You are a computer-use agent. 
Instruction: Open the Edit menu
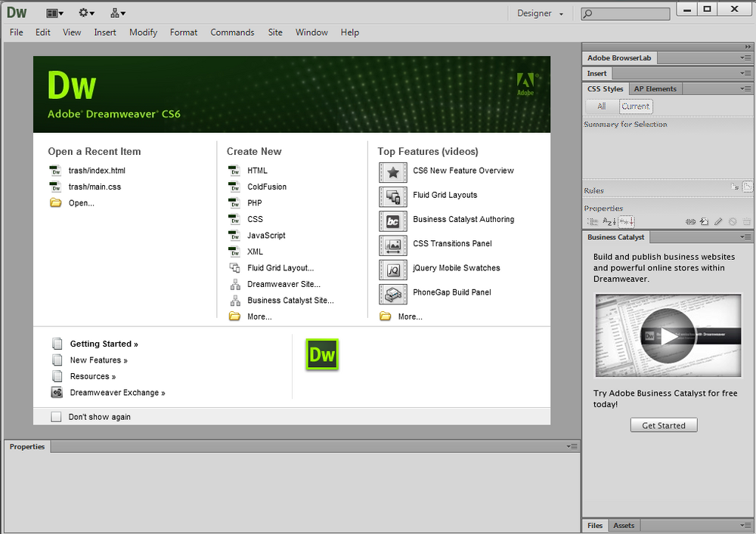click(42, 32)
